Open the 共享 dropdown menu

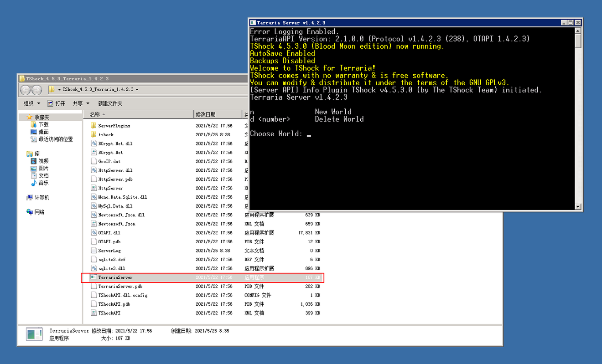81,103
